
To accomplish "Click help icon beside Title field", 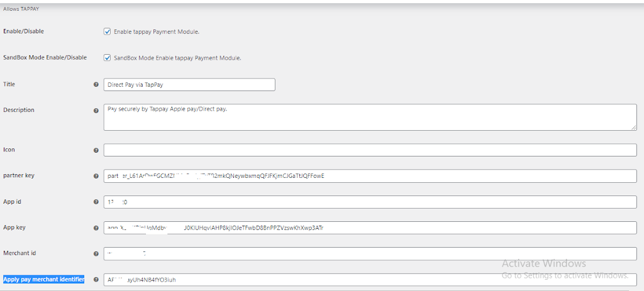I will point(96,85).
